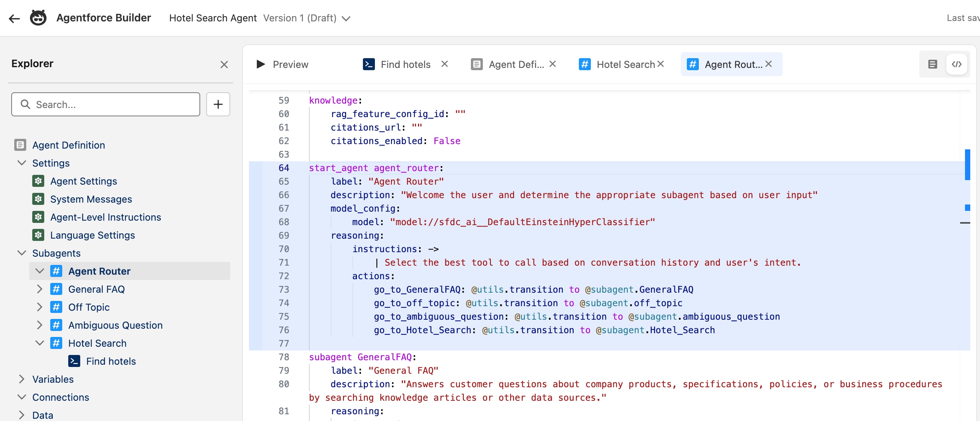Select Agent Router in the tree
This screenshot has width=980, height=421.
[99, 271]
